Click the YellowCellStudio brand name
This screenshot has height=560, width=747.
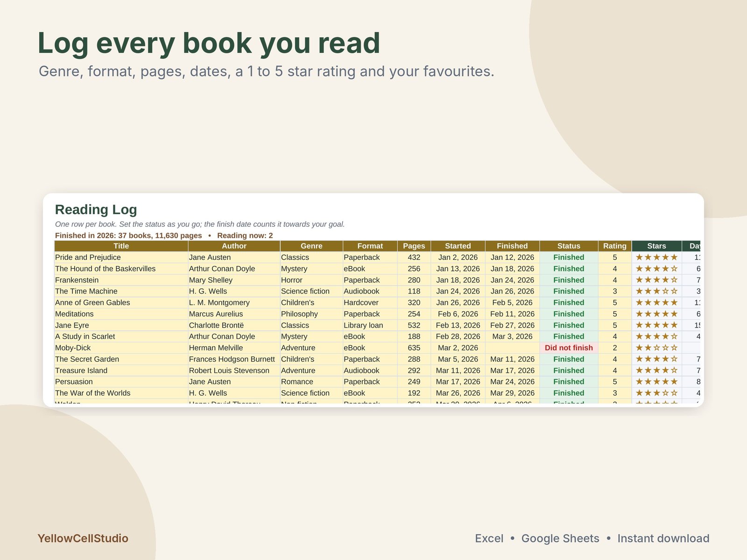(x=83, y=539)
